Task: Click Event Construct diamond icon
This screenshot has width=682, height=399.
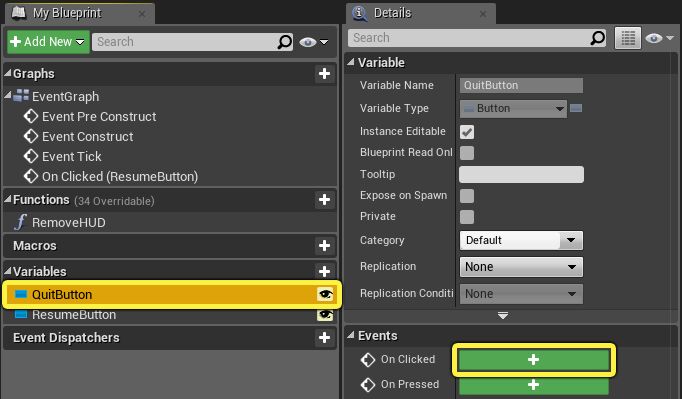Action: coord(31,136)
